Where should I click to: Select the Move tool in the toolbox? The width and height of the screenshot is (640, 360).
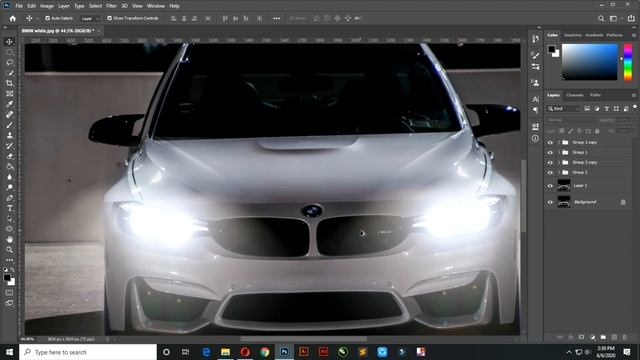pyautogui.click(x=9, y=42)
